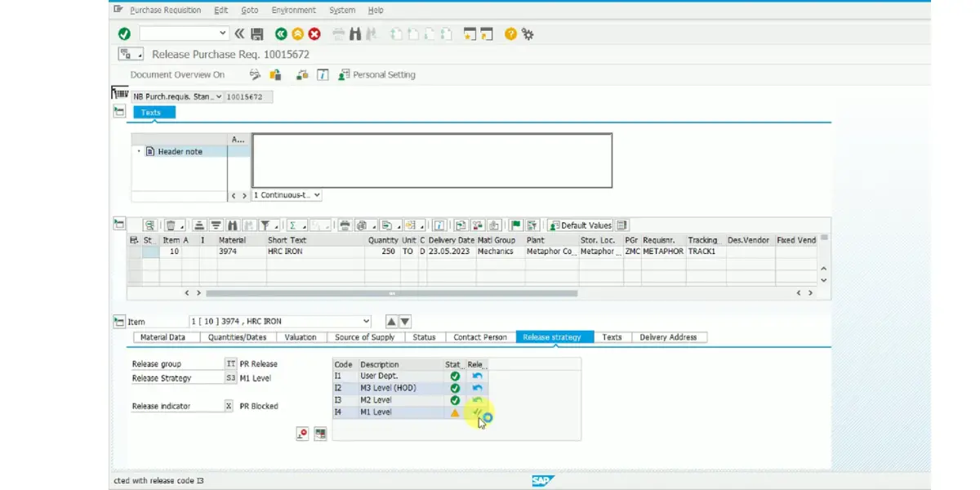Open the System menu
Image resolution: width=980 pixels, height=490 pixels.
pyautogui.click(x=342, y=10)
